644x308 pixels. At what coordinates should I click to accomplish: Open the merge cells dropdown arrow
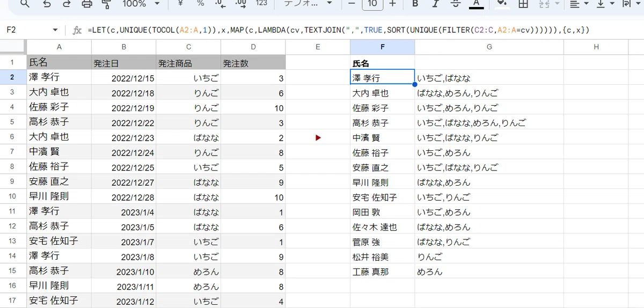point(558,3)
